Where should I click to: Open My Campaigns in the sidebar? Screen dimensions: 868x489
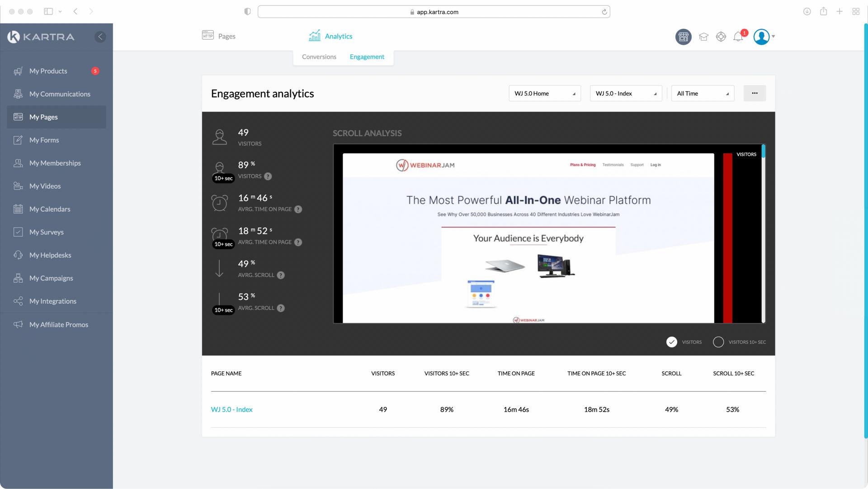(51, 278)
